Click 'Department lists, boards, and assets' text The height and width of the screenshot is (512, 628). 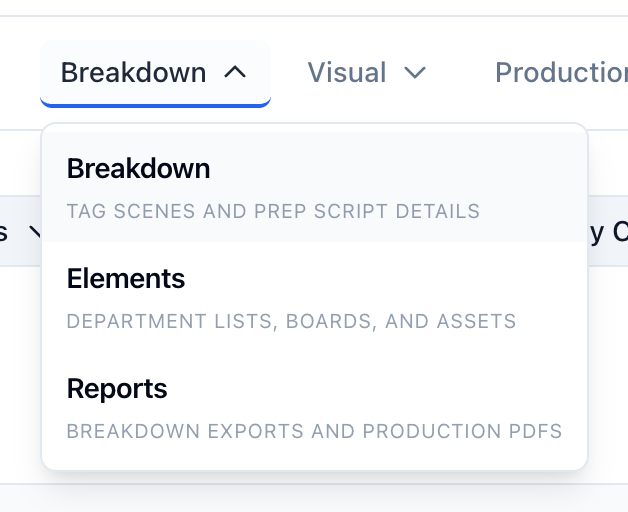tap(291, 321)
